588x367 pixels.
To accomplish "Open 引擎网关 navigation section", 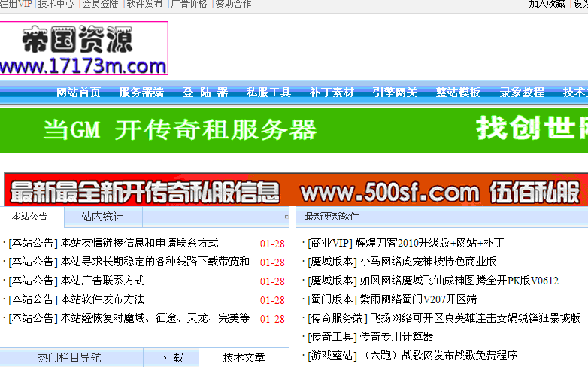I will [x=395, y=93].
